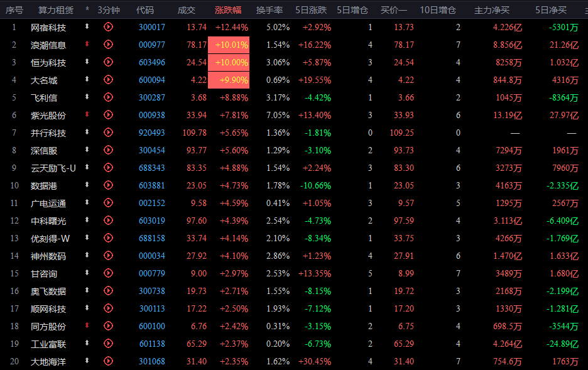This screenshot has height=370, width=588.
Task: Click the 算力租赁 sector header
Action: (56, 10)
